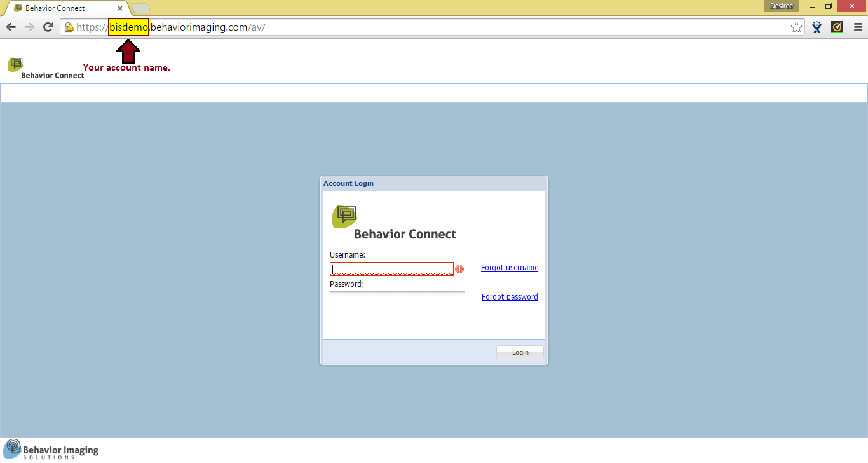Screen dimensions: 868x463
Task: Click the Username: label
Action: click(x=348, y=255)
